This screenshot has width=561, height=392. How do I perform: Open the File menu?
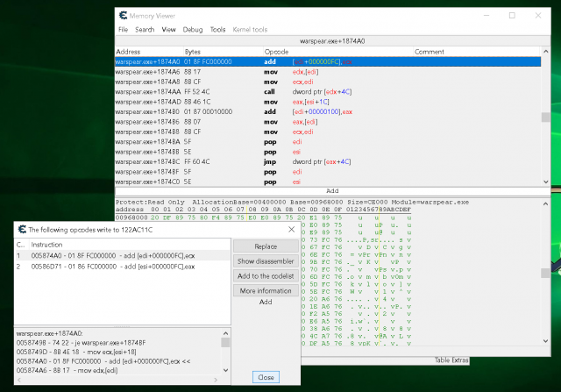(124, 29)
